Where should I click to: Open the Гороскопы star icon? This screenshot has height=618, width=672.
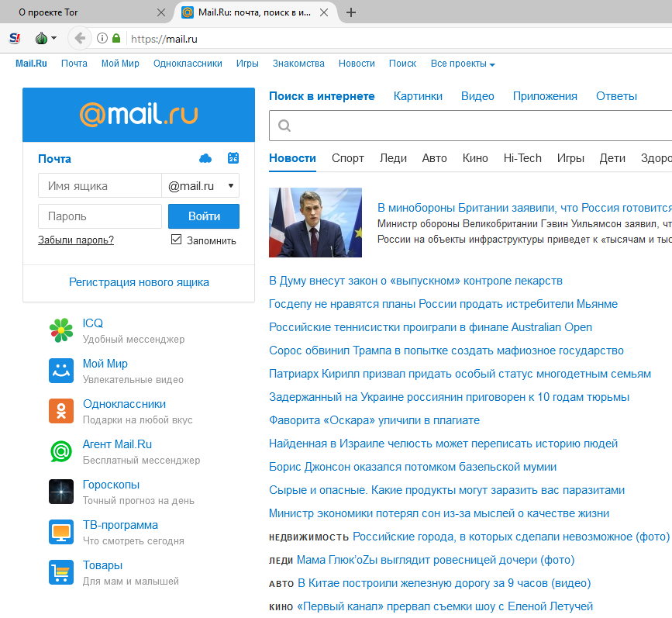click(x=61, y=492)
